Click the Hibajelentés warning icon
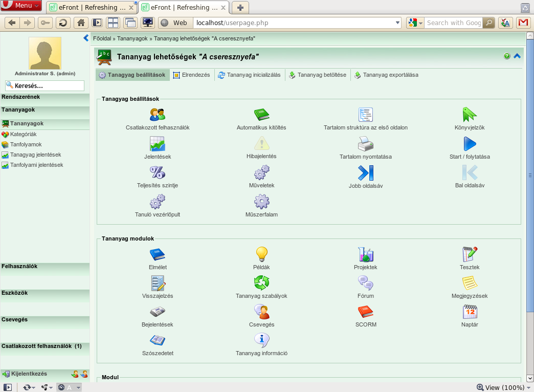This screenshot has height=392, width=534. point(261,143)
